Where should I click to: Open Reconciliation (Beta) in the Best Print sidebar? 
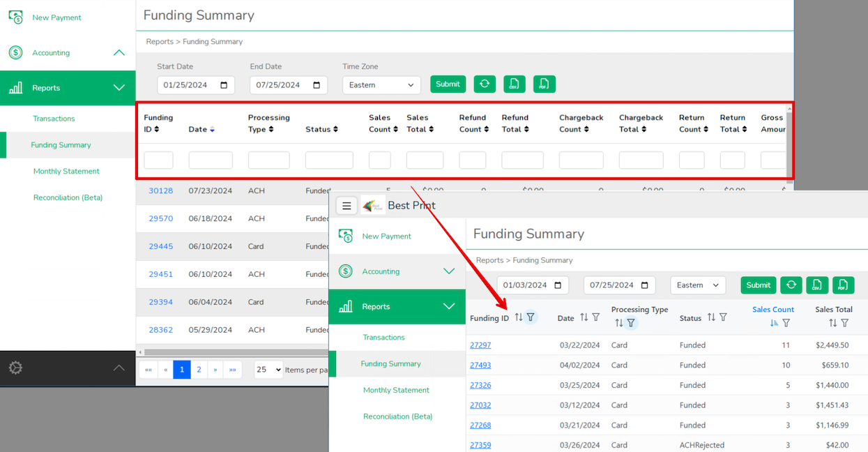(x=397, y=416)
